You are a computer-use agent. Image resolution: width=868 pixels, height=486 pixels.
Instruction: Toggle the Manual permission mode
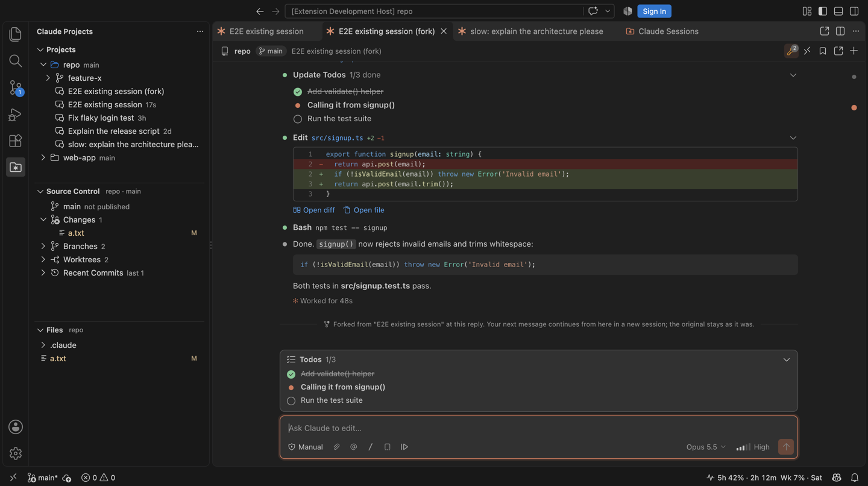tap(306, 447)
